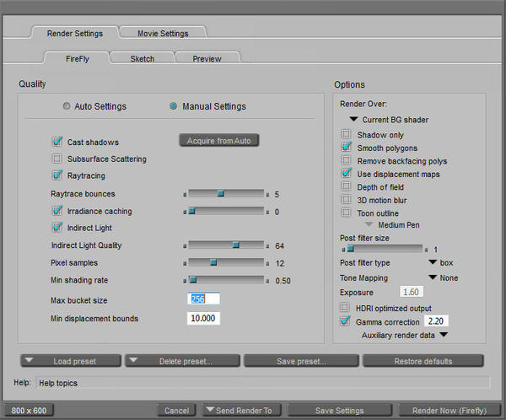Viewport: 506px width, 420px height.
Task: Click Render Now (Firefly)
Action: click(x=449, y=410)
